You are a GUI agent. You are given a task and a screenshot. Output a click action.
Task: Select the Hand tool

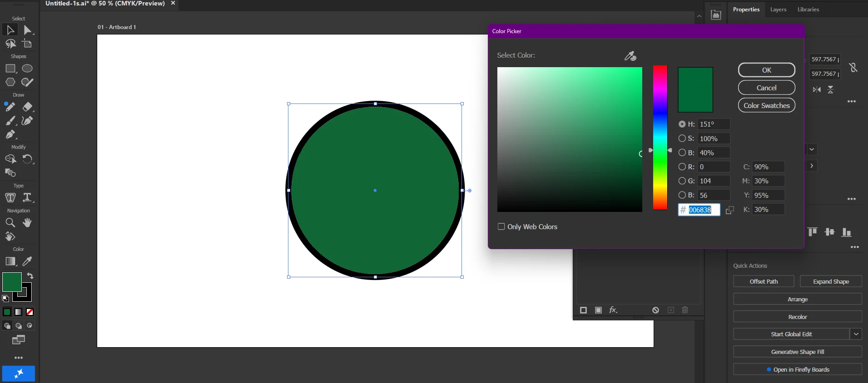(27, 222)
